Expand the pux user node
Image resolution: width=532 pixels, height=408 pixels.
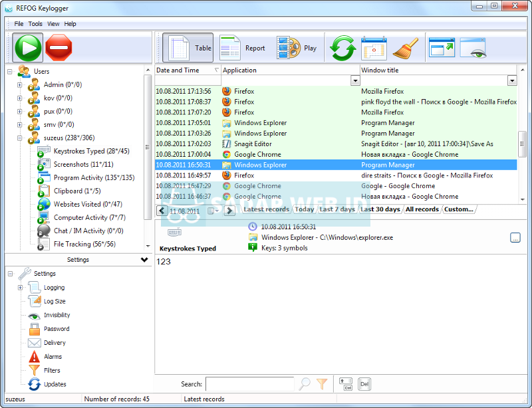[20, 111]
